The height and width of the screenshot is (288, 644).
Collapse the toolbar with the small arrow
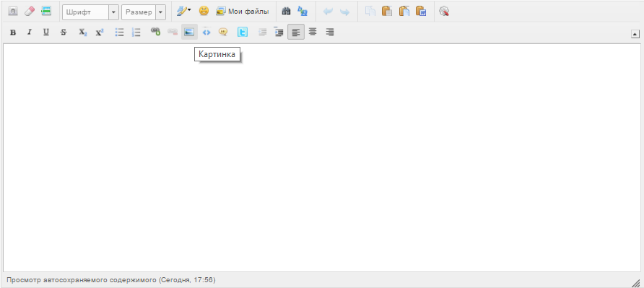(x=635, y=35)
